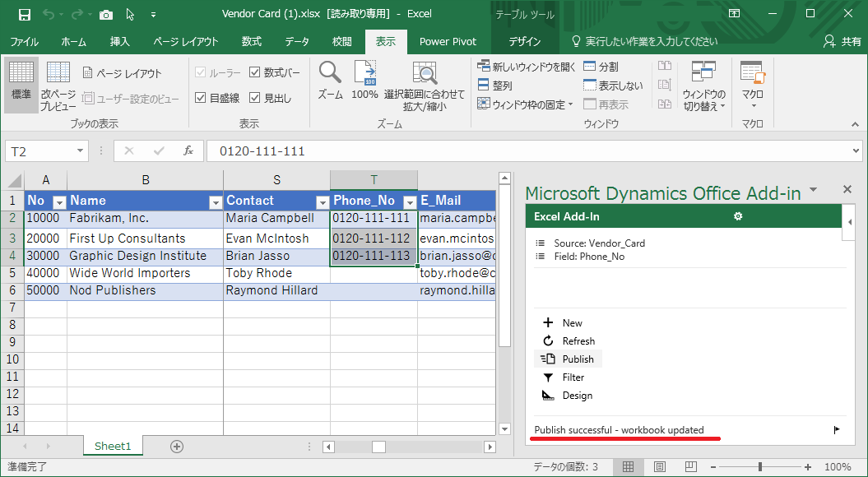Add a new sheet with plus button
This screenshot has width=868, height=477.
point(177,447)
